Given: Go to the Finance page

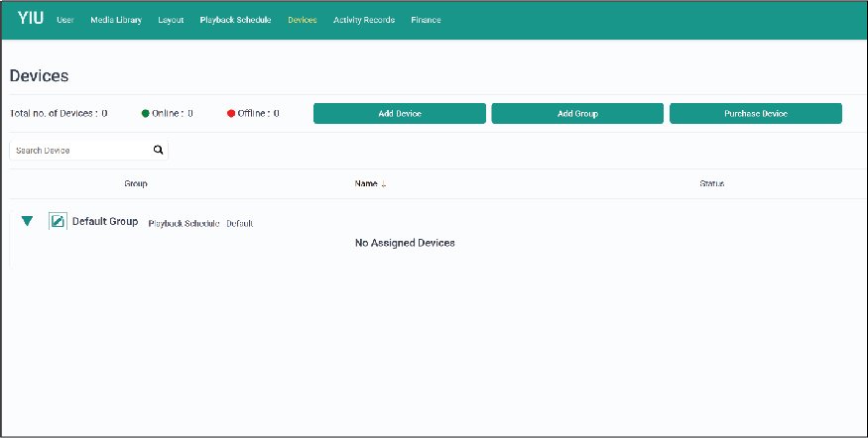Looking at the screenshot, I should (426, 20).
